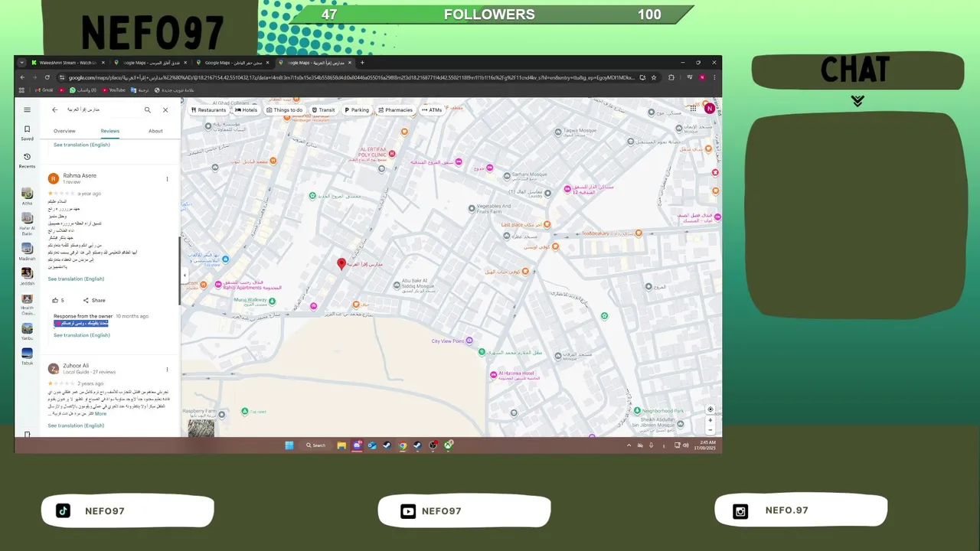Open the Google Maps hamburger menu
This screenshot has width=980, height=551.
(27, 109)
